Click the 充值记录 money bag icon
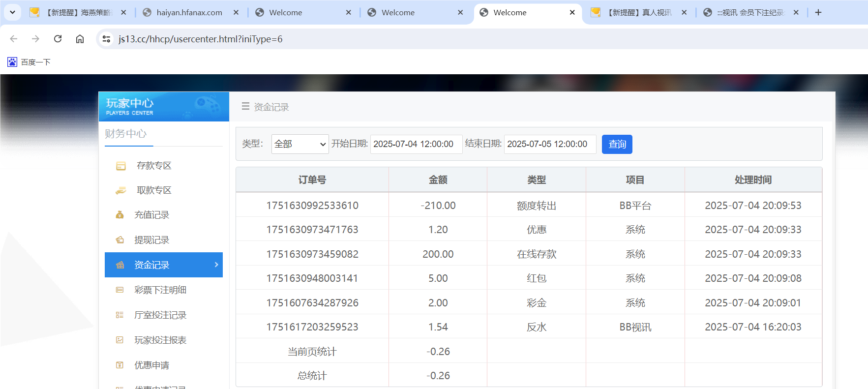The width and height of the screenshot is (868, 389). [120, 215]
